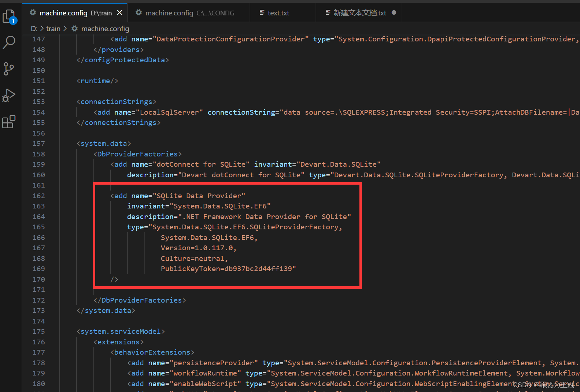
Task: Click the "dotConnect for SQLite" name value
Action: pyautogui.click(x=201, y=164)
